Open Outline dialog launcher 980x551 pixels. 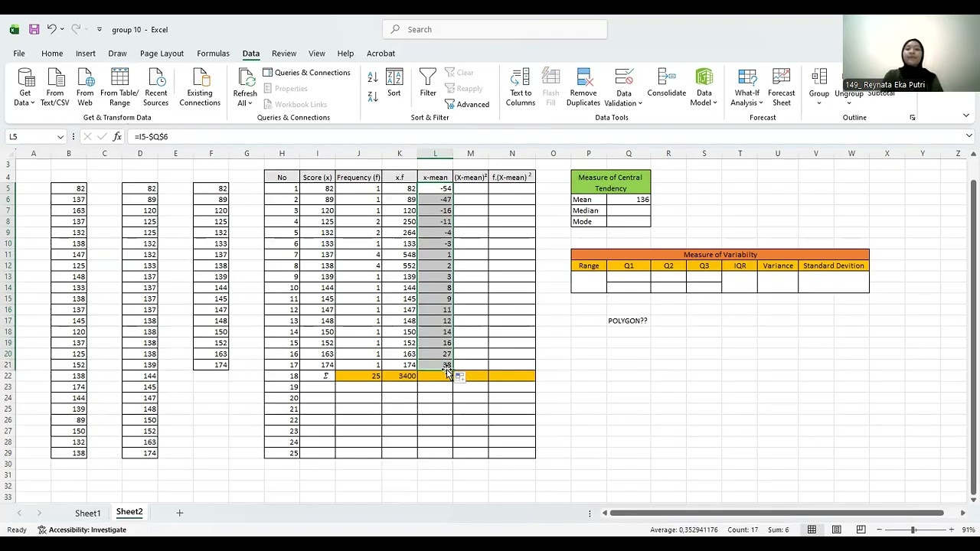pos(912,118)
